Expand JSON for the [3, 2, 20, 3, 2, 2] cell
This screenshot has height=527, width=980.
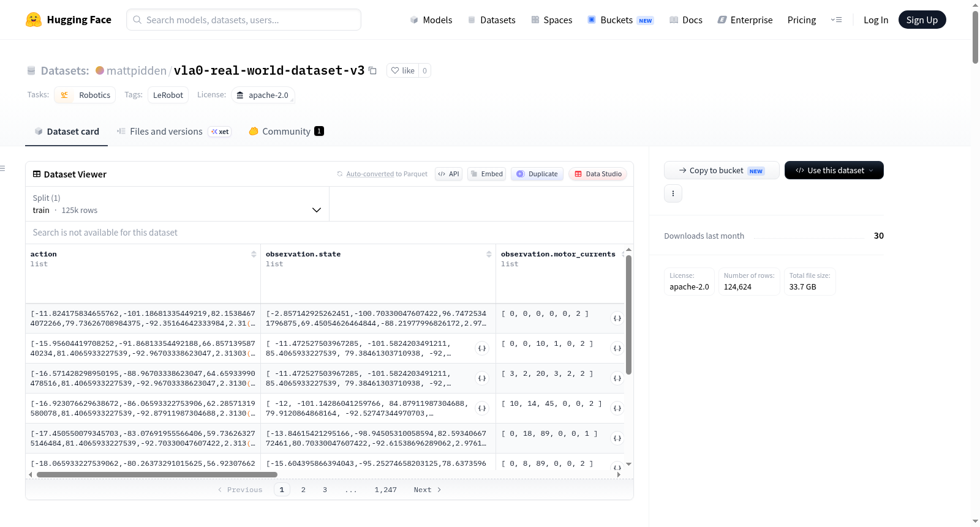coord(617,378)
